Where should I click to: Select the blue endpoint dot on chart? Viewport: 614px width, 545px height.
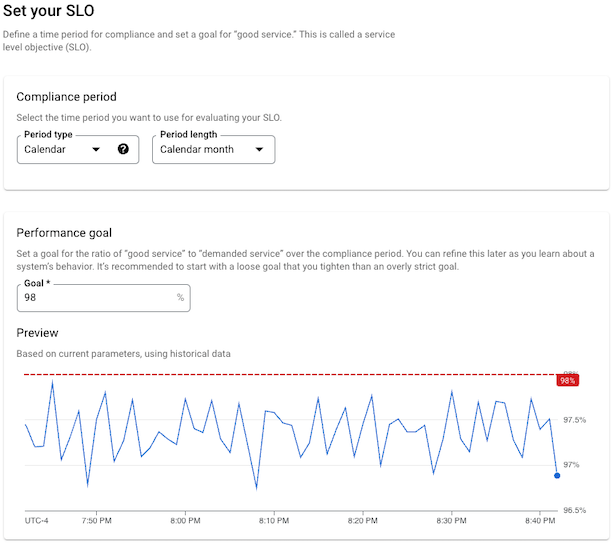(557, 475)
